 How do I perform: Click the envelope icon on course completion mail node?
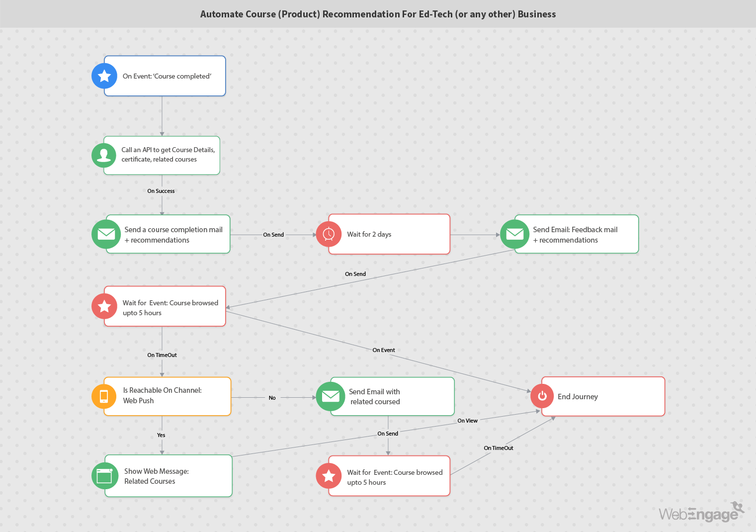click(106, 234)
